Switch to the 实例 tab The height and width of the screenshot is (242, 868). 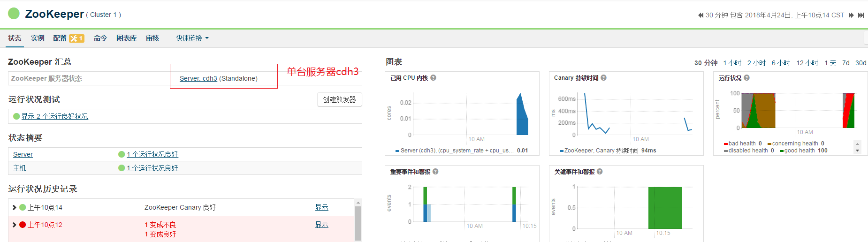pyautogui.click(x=38, y=38)
